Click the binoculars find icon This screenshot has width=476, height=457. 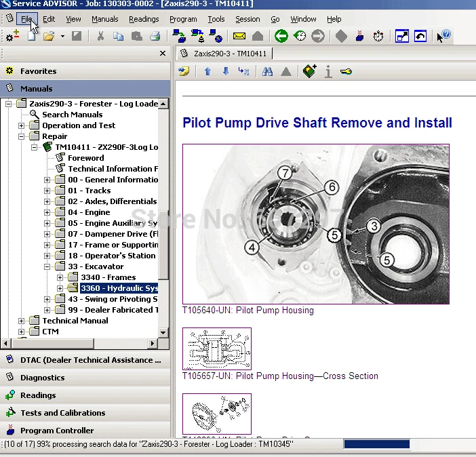267,72
